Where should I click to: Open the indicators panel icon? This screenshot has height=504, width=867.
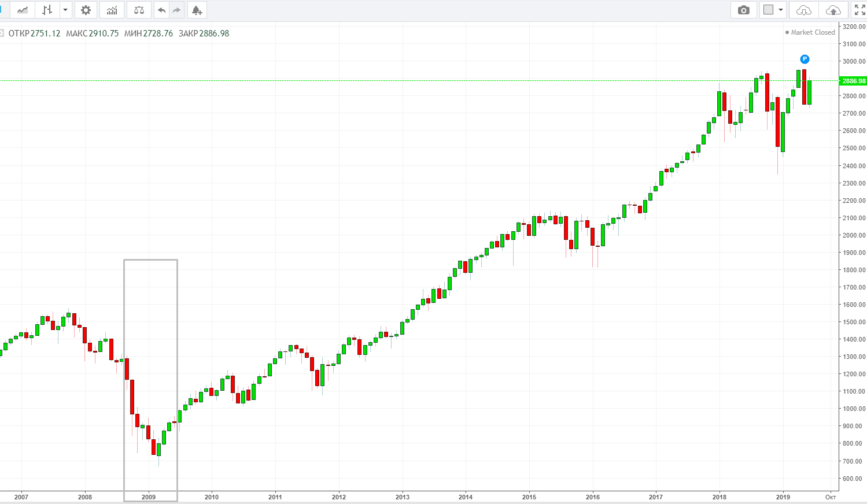112,10
